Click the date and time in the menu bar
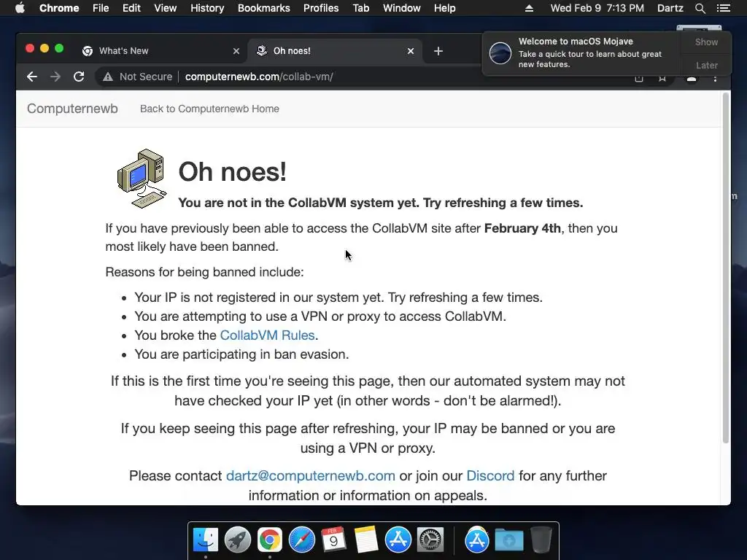 tap(597, 8)
